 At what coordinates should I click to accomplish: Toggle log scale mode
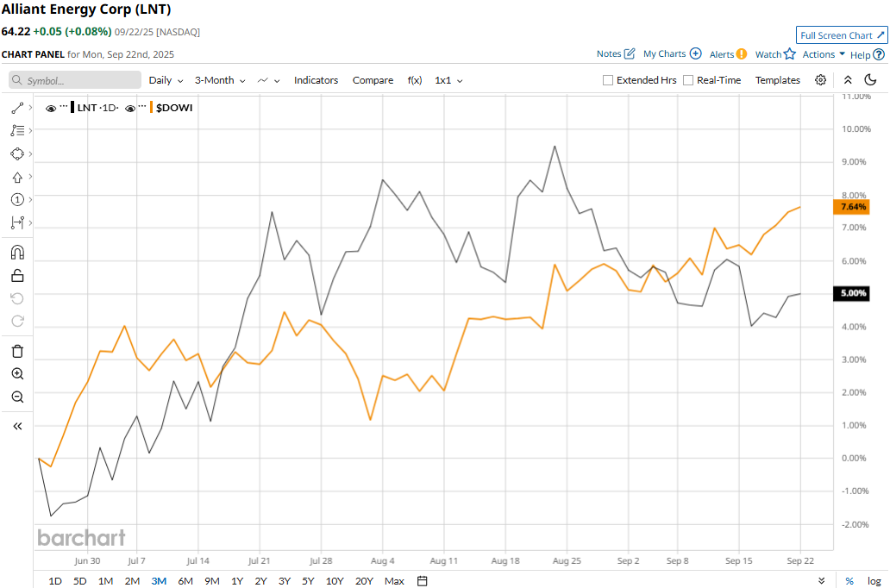pos(874,580)
